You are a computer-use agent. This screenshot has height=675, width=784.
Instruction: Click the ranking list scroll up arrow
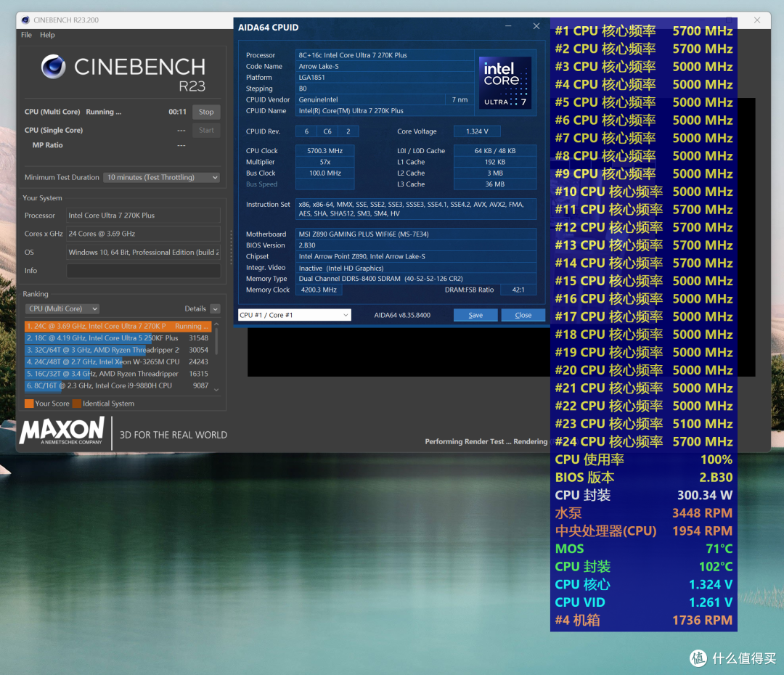tap(216, 325)
